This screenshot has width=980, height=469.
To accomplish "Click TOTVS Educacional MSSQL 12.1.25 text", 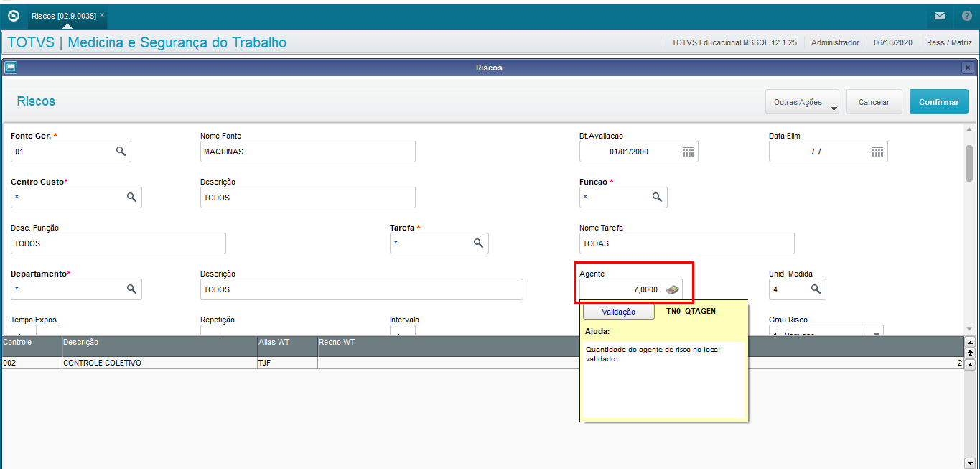I will click(x=734, y=42).
